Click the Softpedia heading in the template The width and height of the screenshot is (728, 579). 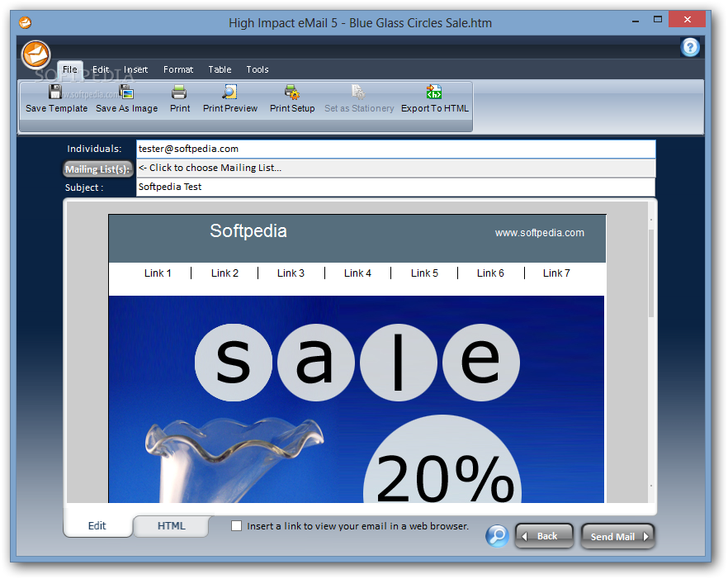click(x=248, y=231)
